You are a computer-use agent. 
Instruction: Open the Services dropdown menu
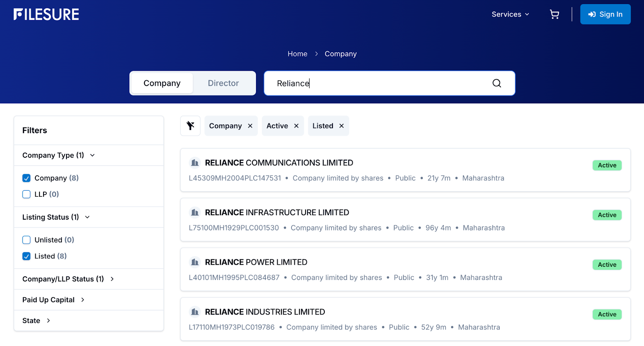[510, 14]
